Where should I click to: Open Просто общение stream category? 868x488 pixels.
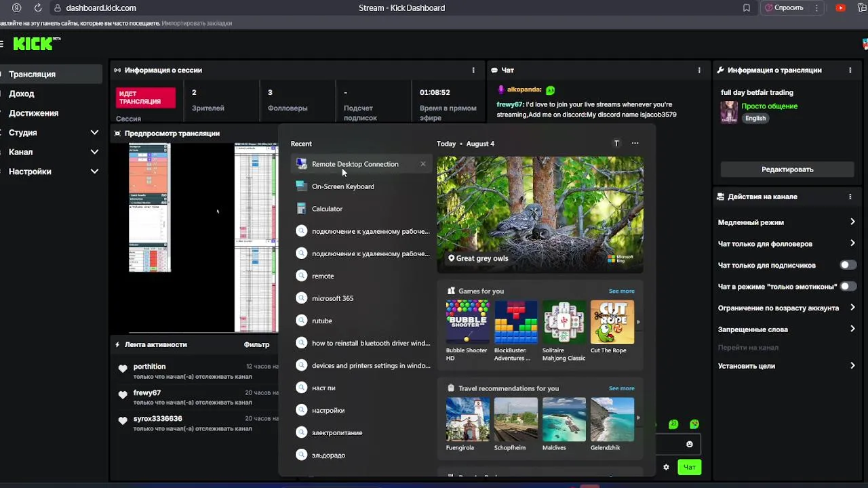click(769, 106)
